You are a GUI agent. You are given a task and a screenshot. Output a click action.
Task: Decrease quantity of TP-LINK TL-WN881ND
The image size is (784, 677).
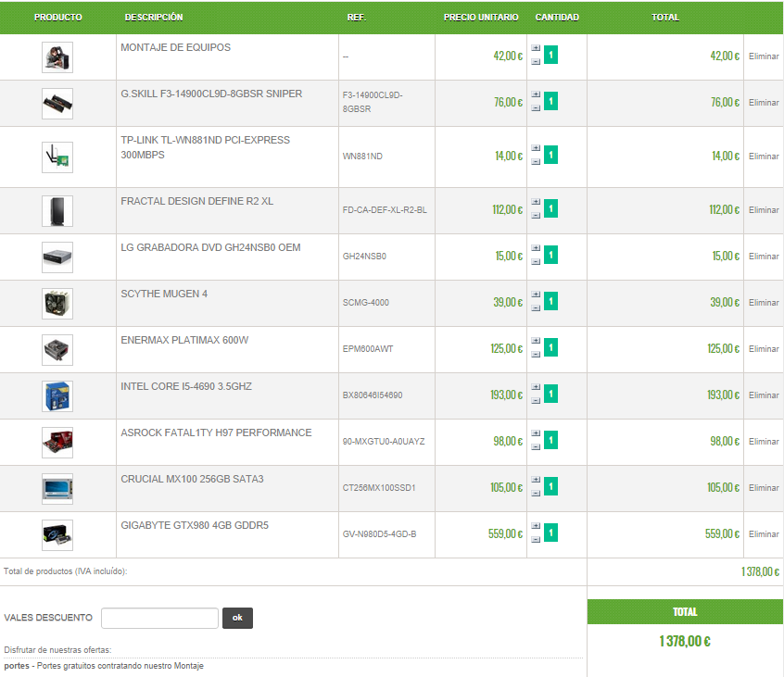pyautogui.click(x=536, y=161)
